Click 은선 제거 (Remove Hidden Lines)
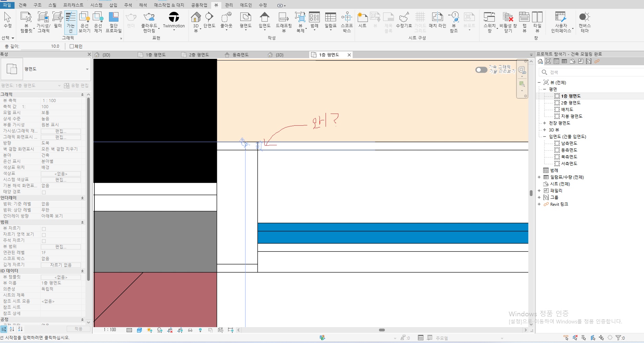 tap(98, 22)
